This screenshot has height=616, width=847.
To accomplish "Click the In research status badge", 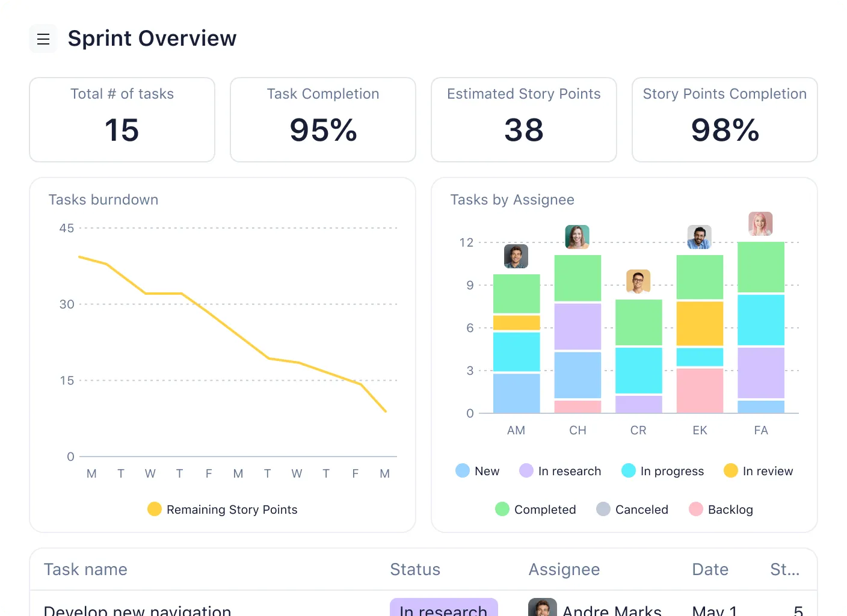I will [x=444, y=608].
